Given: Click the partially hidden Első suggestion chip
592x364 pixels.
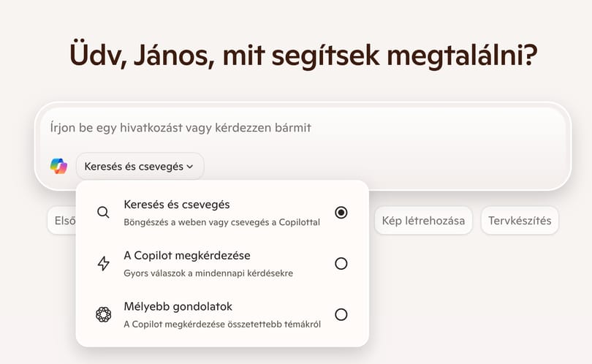Looking at the screenshot, I should [x=62, y=221].
